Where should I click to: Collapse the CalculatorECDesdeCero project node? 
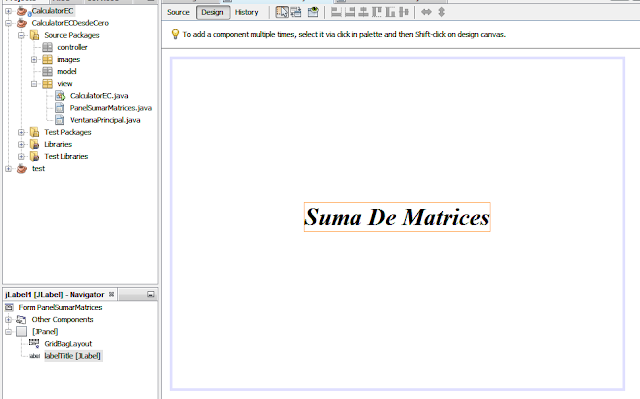9,23
